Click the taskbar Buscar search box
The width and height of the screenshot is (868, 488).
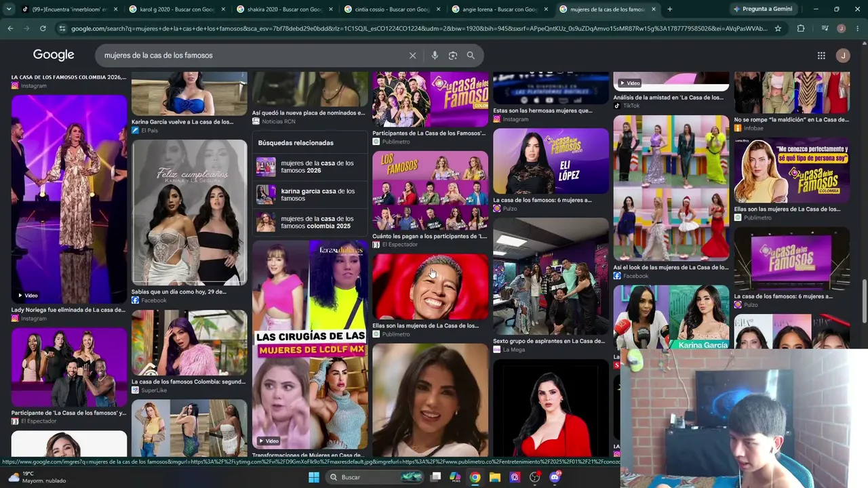coord(374,477)
